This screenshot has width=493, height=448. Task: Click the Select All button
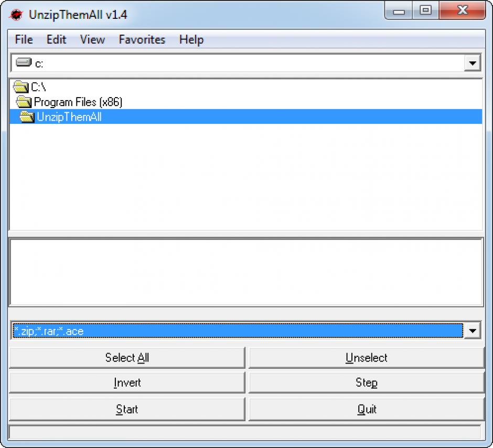(127, 358)
